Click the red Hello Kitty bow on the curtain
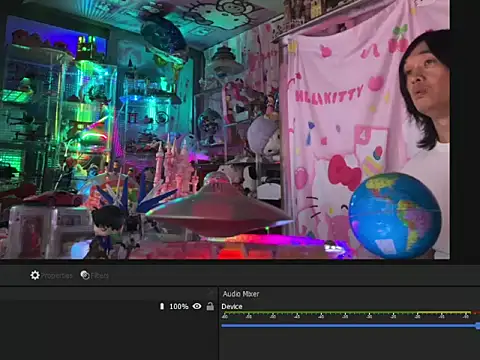 (343, 173)
